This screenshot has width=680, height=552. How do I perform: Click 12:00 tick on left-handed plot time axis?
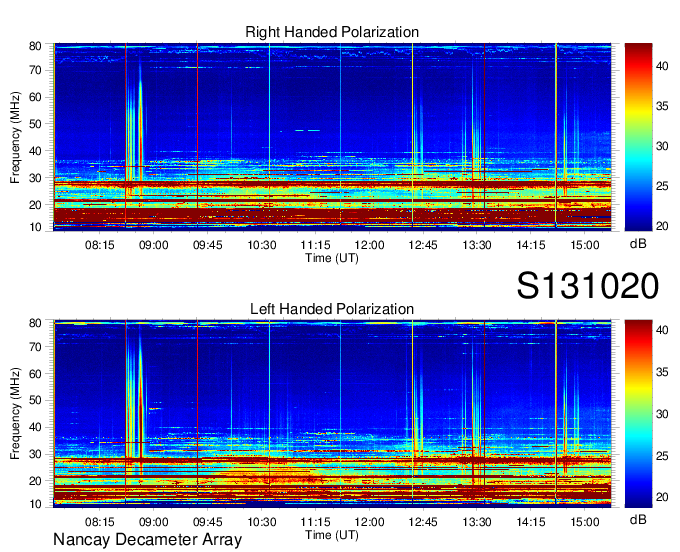(369, 522)
